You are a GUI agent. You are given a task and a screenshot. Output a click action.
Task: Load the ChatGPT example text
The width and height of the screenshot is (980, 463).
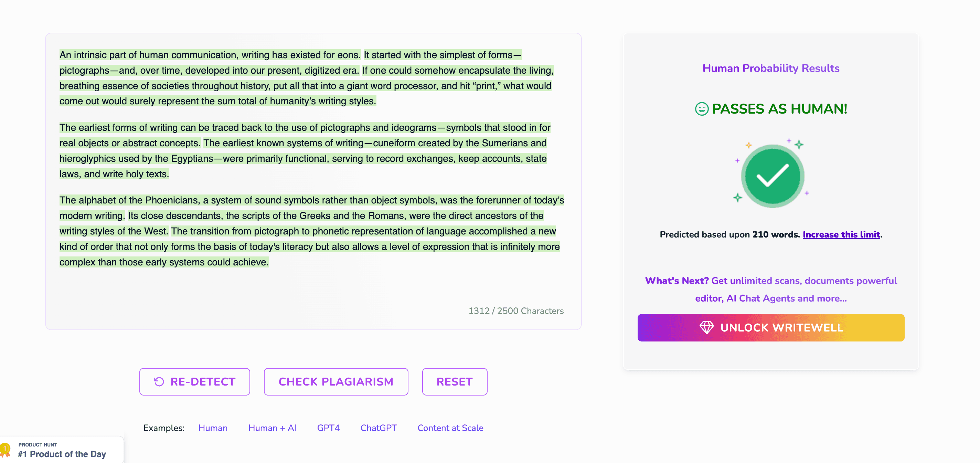378,428
